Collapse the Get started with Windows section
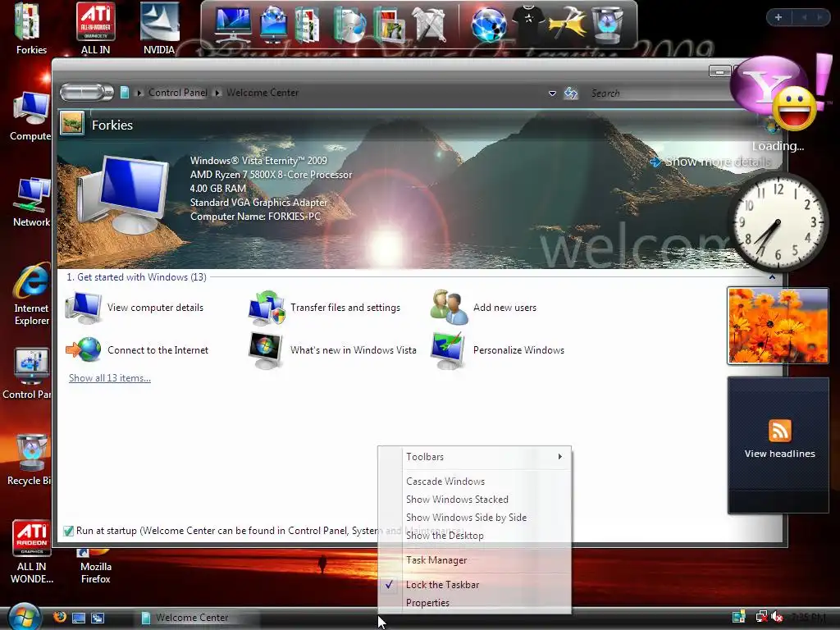This screenshot has width=840, height=630. tap(772, 277)
